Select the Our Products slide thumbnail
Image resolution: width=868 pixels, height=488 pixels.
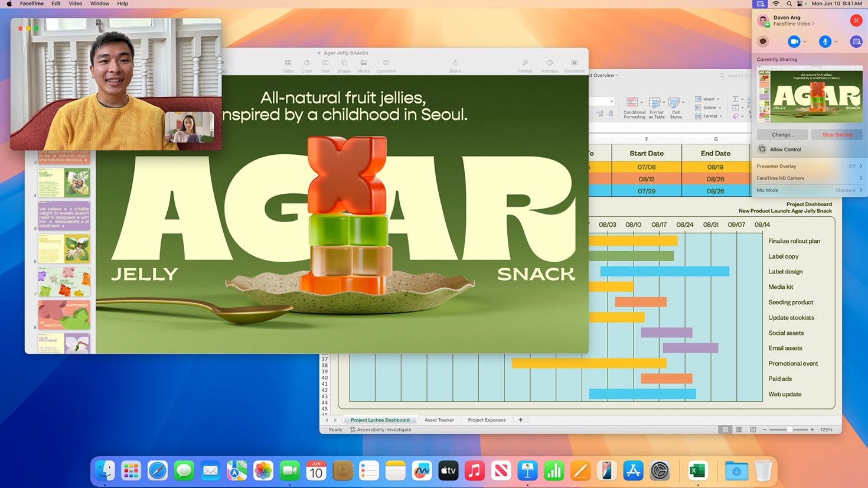coord(64,248)
